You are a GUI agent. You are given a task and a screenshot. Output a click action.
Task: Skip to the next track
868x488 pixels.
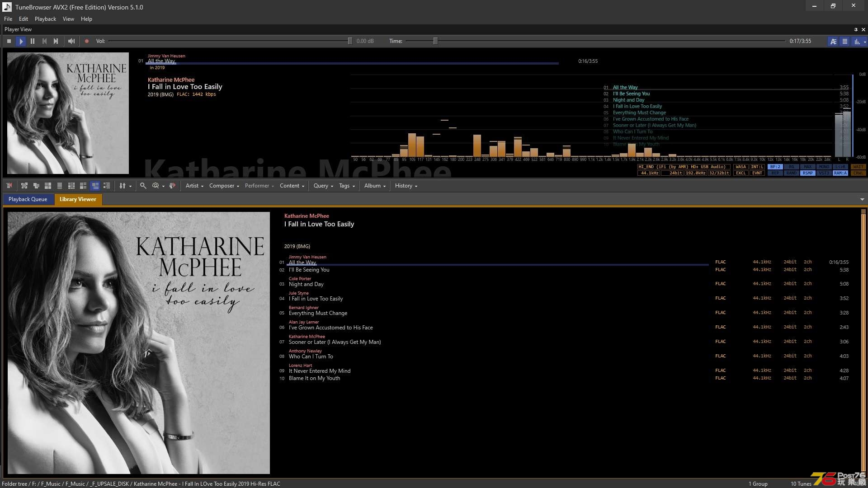coord(56,41)
